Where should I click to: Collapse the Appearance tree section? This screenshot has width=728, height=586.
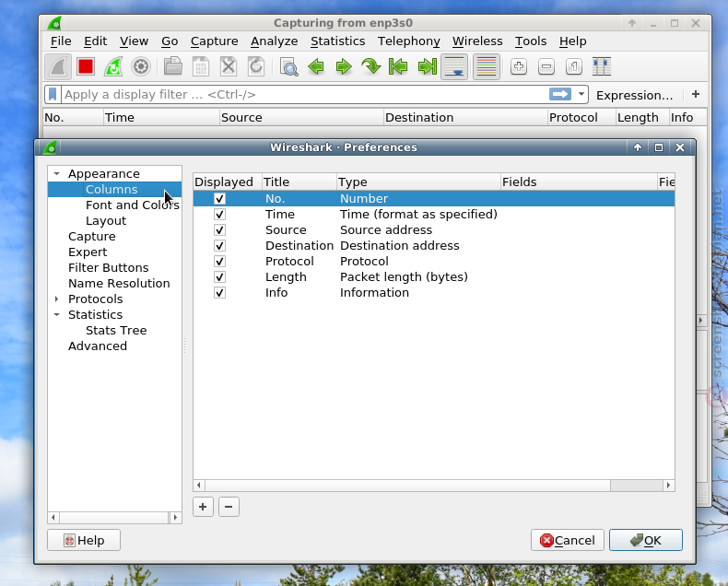pyautogui.click(x=56, y=173)
